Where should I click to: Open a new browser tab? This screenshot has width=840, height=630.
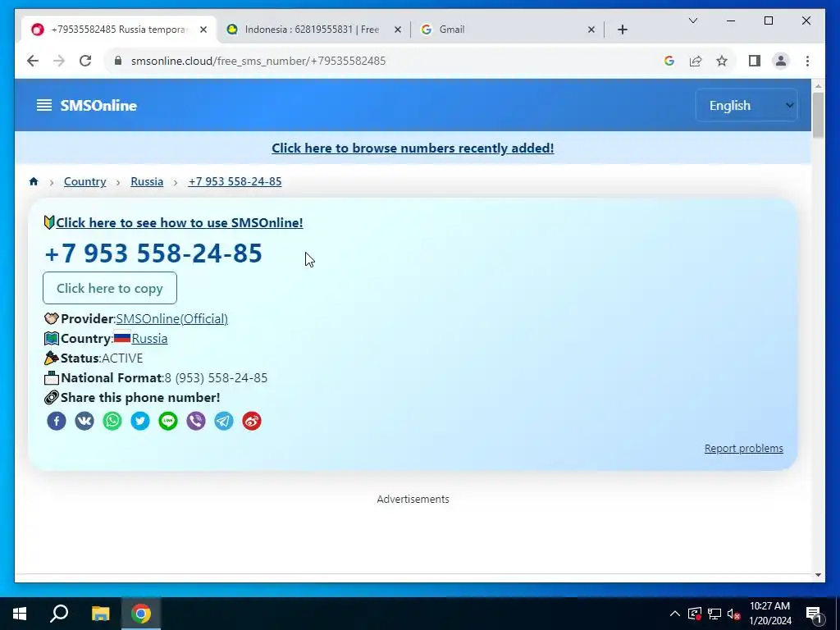(x=622, y=30)
